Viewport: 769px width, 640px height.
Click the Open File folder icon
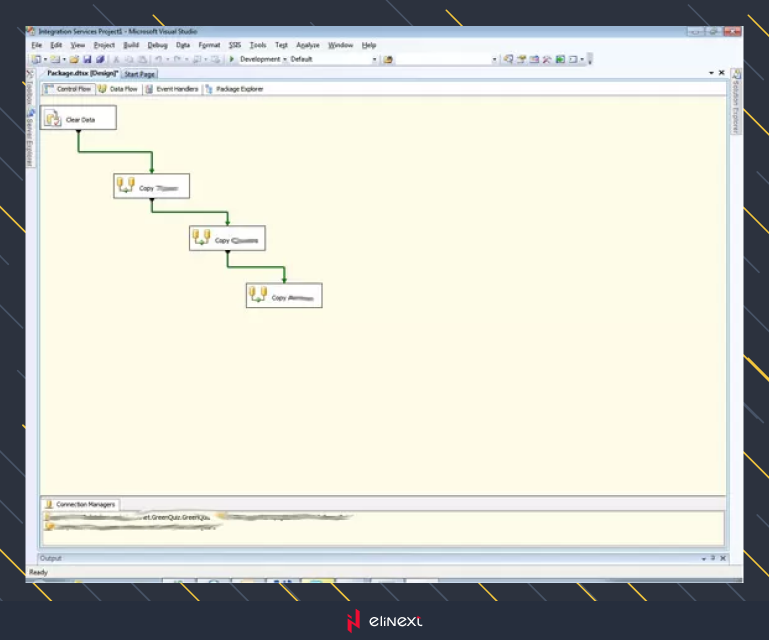click(74, 59)
